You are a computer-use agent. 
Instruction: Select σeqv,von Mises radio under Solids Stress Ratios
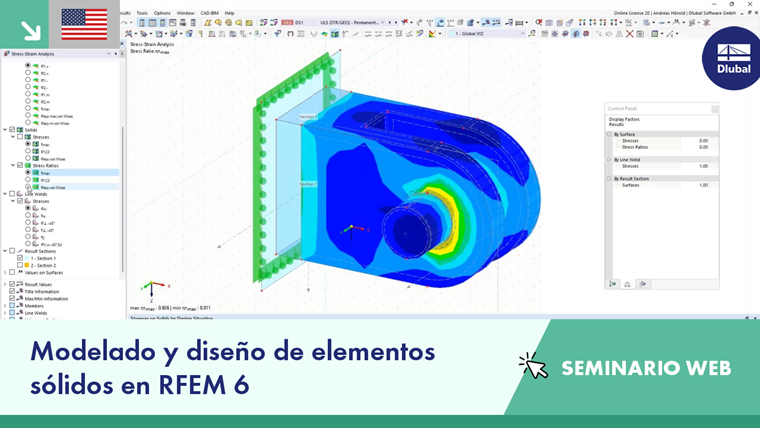coord(28,187)
